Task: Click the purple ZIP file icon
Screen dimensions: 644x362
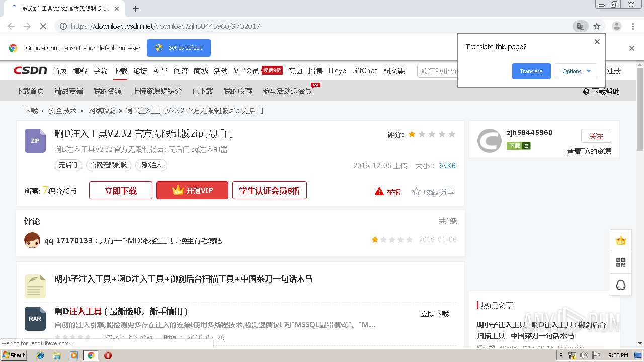Action: [x=35, y=141]
